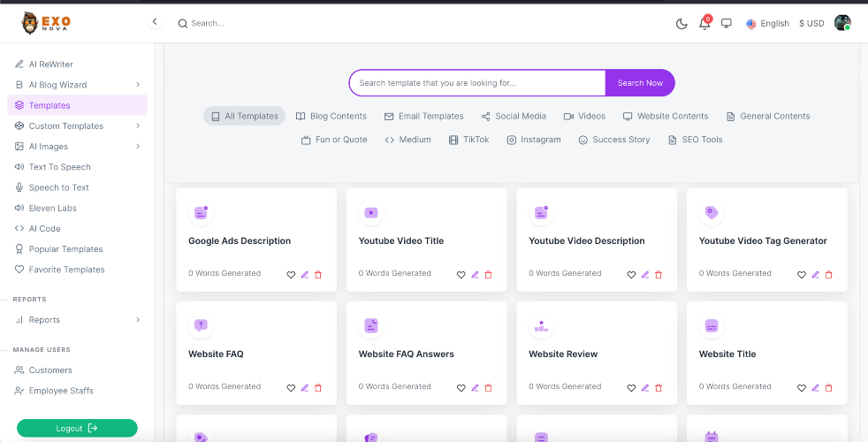Favorite the Website Title template
Viewport: 868px width, 442px height.
click(802, 388)
